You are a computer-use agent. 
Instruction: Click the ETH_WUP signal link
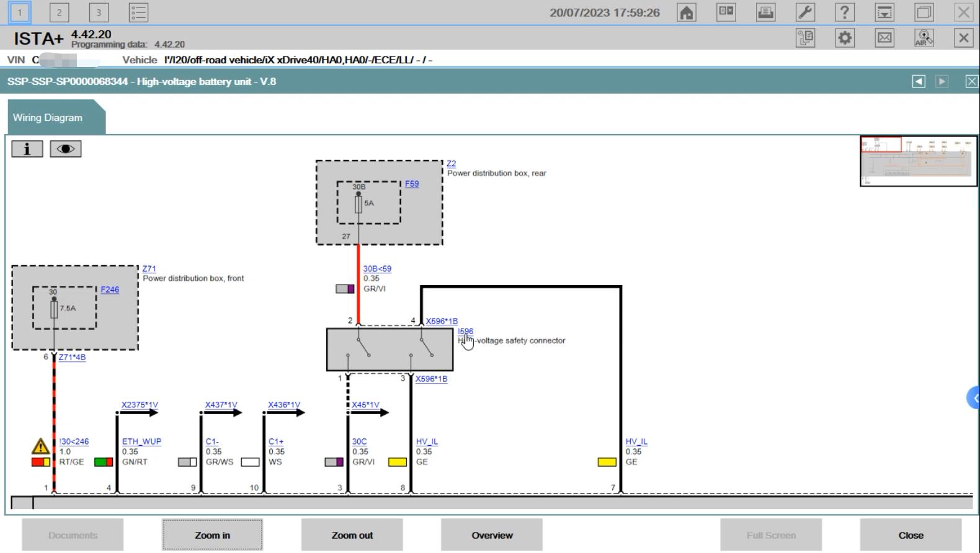click(141, 441)
